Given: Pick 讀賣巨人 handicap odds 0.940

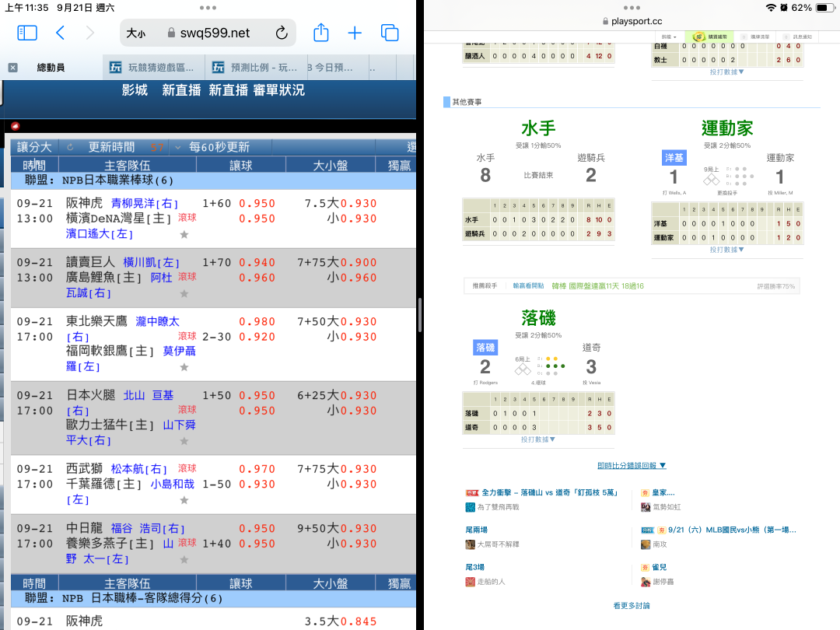Looking at the screenshot, I should click(257, 263).
